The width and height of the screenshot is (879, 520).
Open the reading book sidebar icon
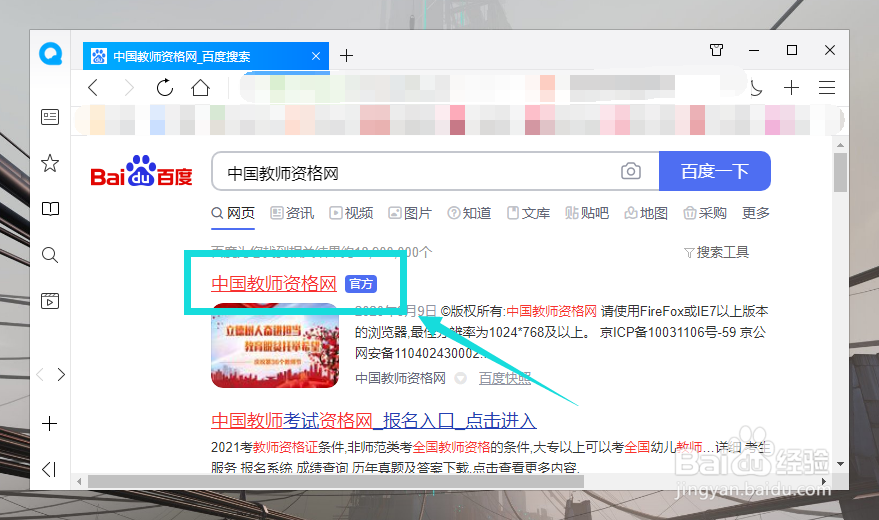click(50, 209)
